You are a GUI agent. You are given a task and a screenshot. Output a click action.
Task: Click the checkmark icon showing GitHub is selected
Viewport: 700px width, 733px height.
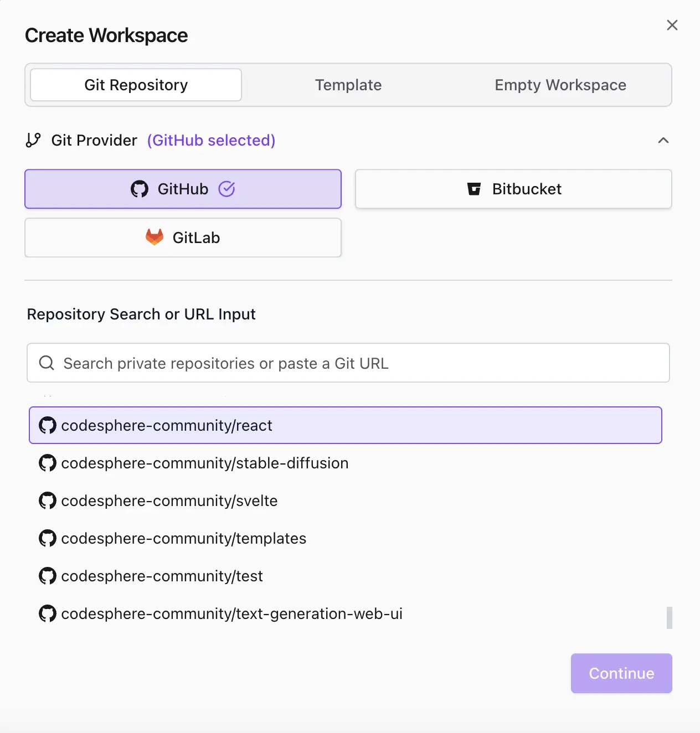point(227,189)
